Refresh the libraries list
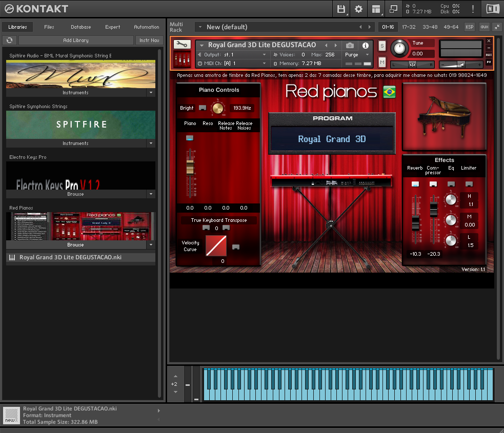Image resolution: width=504 pixels, height=433 pixels. tap(10, 40)
